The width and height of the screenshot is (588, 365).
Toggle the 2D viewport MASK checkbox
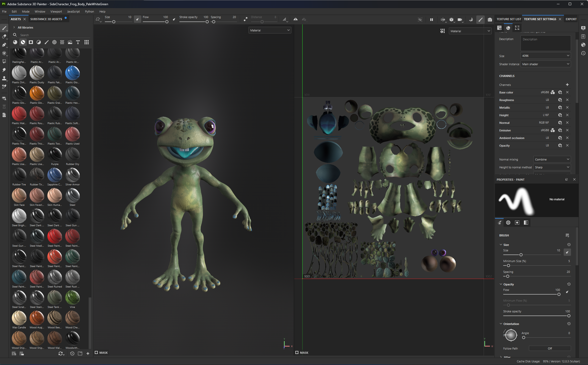[297, 352]
